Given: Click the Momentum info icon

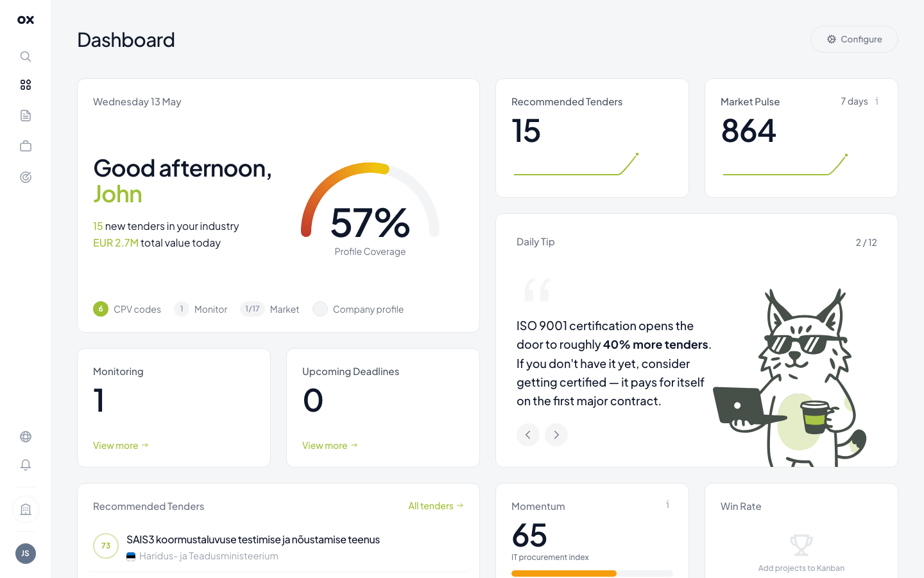Looking at the screenshot, I should 668,505.
